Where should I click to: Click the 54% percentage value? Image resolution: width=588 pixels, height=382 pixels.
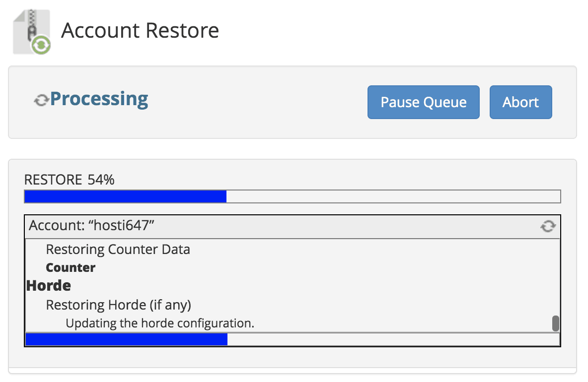(x=101, y=180)
